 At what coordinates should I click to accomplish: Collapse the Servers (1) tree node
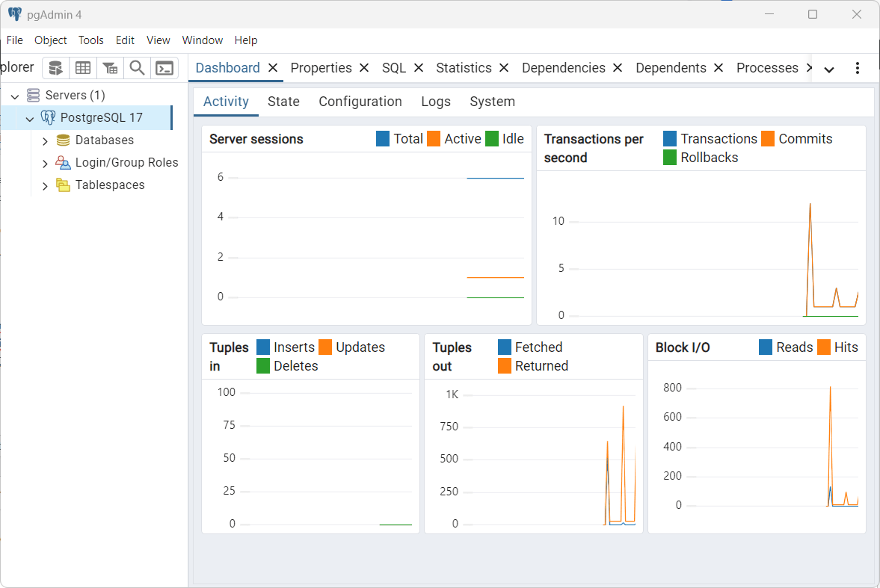click(15, 96)
